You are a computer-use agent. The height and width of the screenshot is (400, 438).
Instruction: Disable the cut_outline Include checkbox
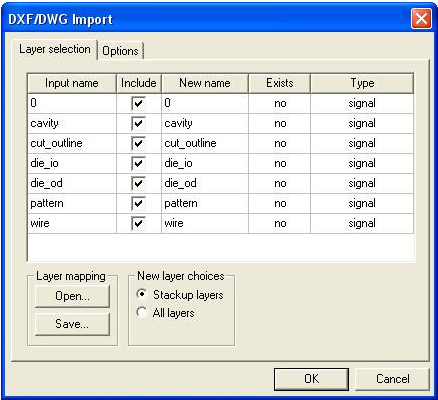[x=138, y=144]
